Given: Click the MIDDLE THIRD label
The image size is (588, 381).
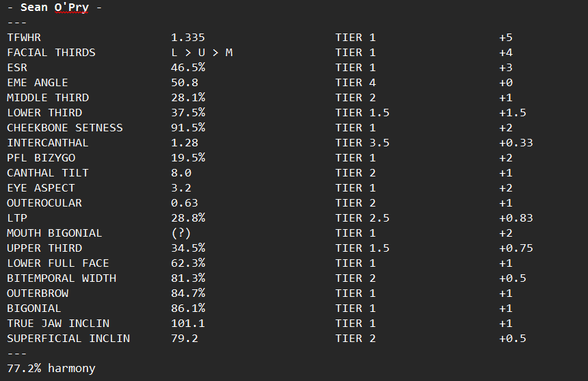Looking at the screenshot, I should click(x=48, y=98).
